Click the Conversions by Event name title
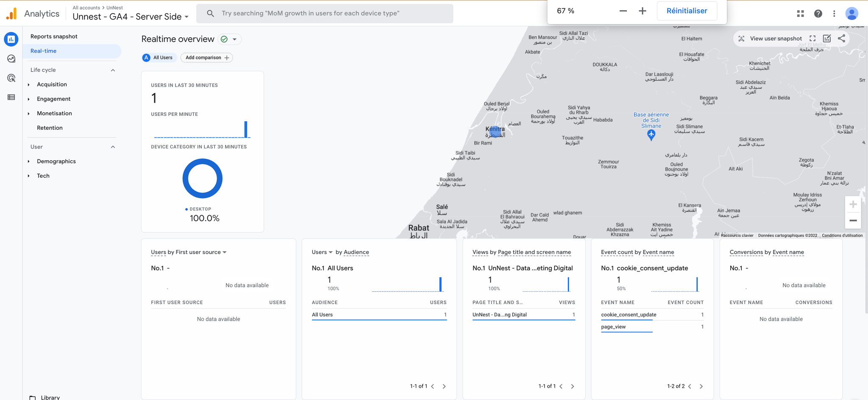 (x=767, y=252)
